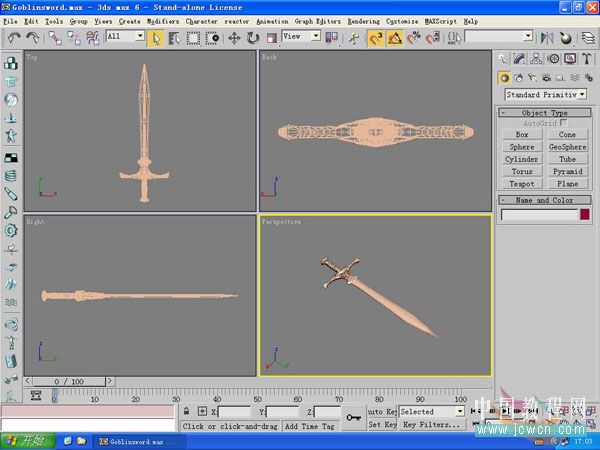The image size is (600, 450).
Task: Open the View coordinate system dropdown
Action: click(x=316, y=36)
